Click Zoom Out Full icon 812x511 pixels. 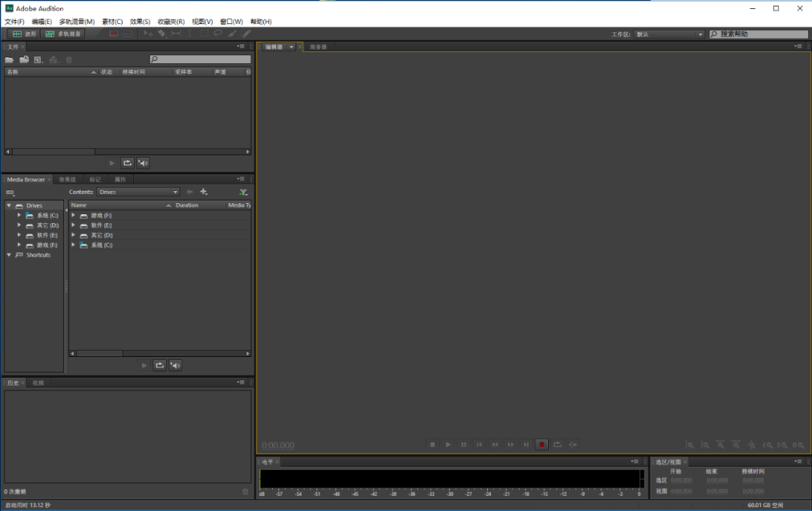click(x=751, y=446)
